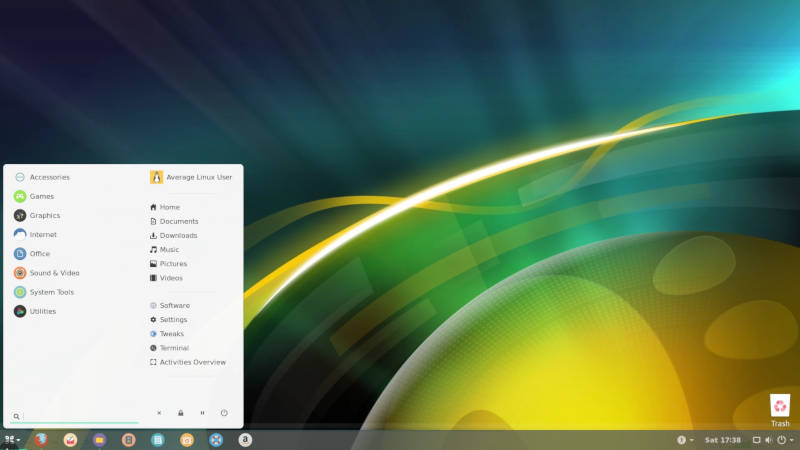The width and height of the screenshot is (800, 450).
Task: Open the Documents folder shortcut
Action: tap(174, 221)
